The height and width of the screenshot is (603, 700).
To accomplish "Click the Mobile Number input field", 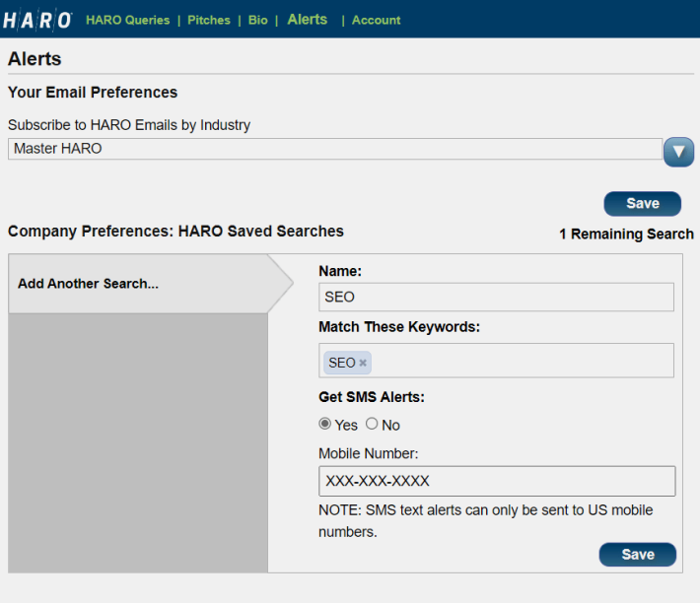I will point(496,481).
